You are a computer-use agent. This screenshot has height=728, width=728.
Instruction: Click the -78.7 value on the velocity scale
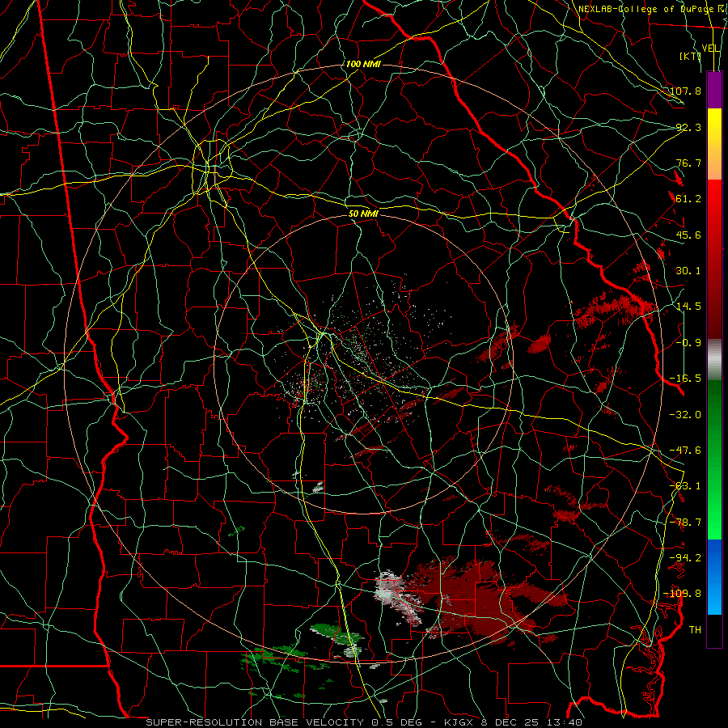[x=685, y=523]
